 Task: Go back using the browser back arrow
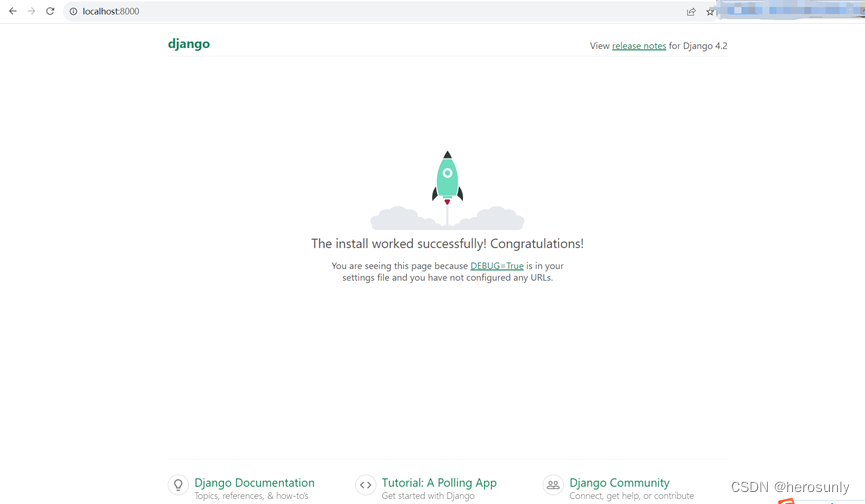[x=13, y=11]
